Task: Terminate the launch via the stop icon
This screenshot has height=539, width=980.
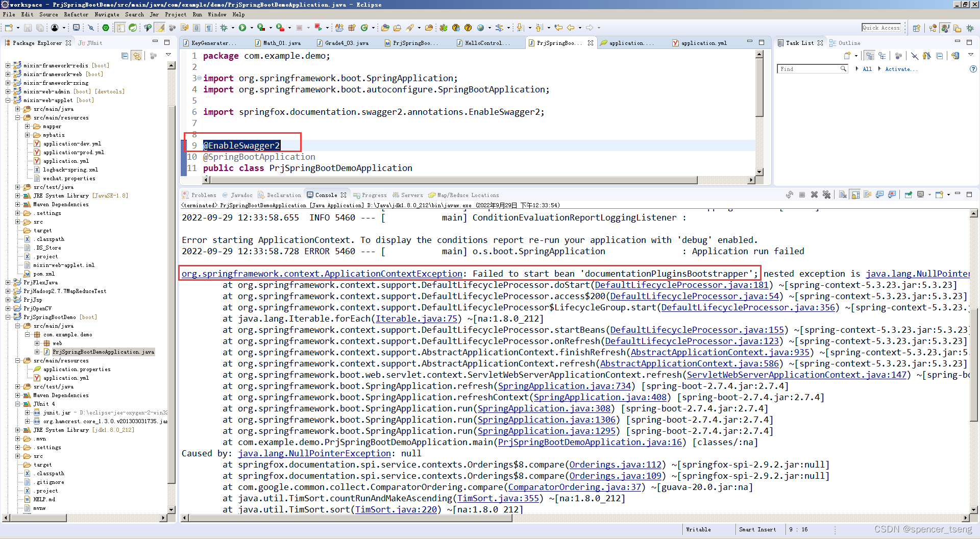Action: pyautogui.click(x=802, y=194)
